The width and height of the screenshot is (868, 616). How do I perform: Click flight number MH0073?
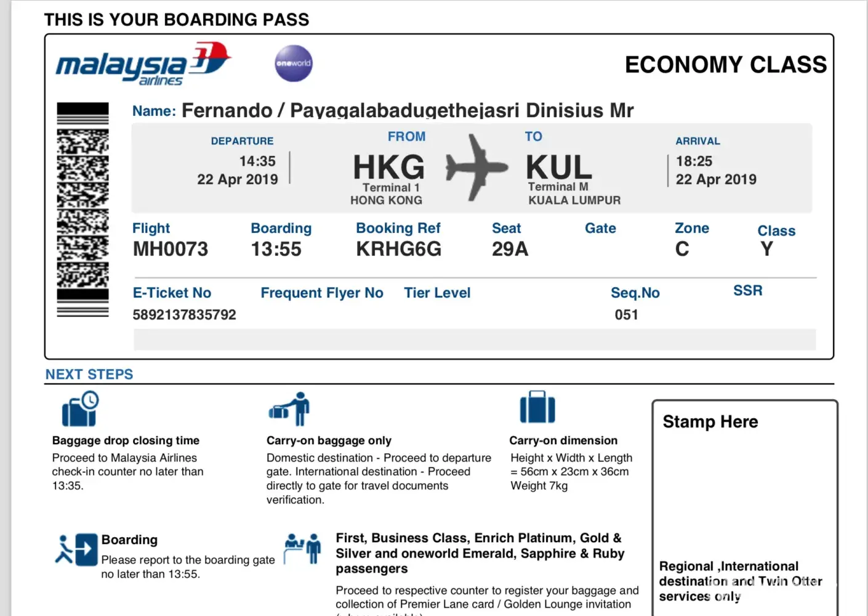click(171, 249)
